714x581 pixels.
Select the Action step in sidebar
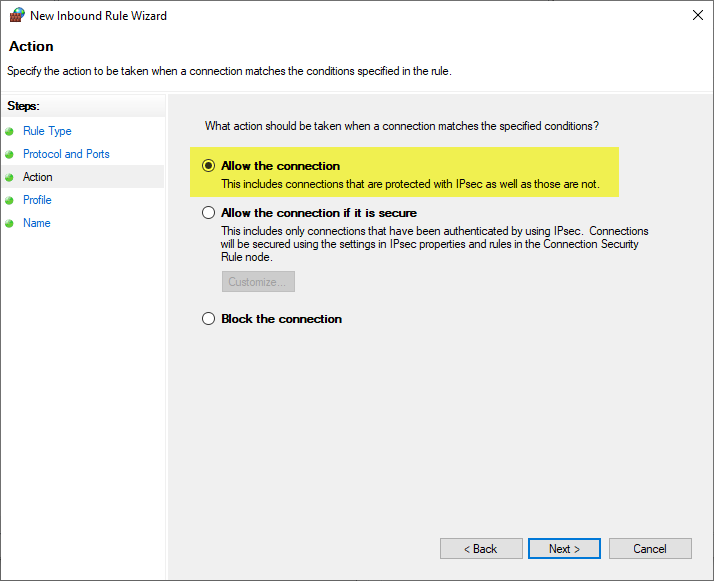38,177
